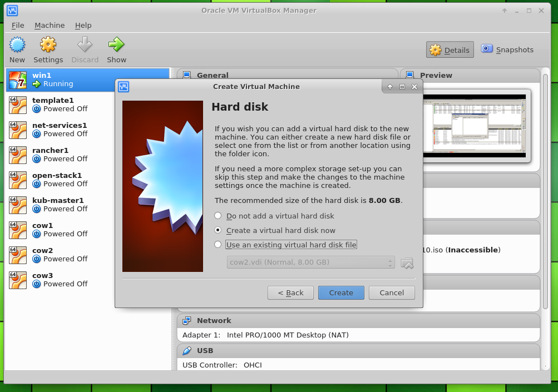
Task: Select the cow1 VM icon
Action: [x=18, y=230]
